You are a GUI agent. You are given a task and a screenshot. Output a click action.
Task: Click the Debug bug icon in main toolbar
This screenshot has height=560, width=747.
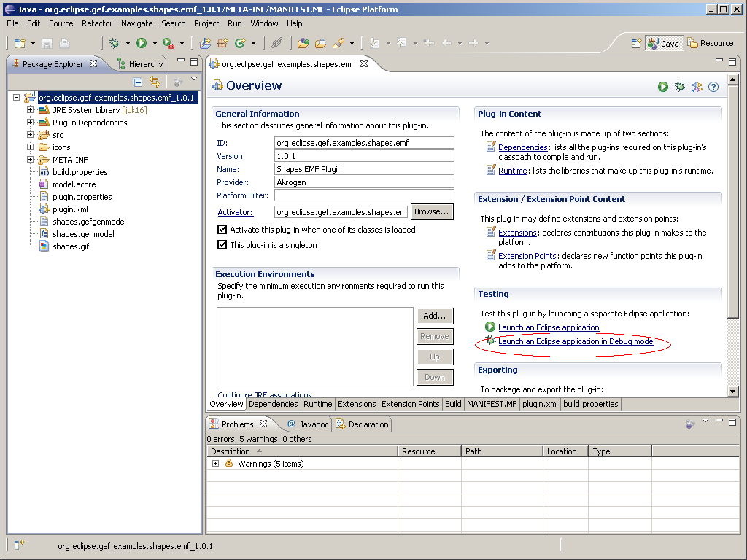[x=115, y=44]
